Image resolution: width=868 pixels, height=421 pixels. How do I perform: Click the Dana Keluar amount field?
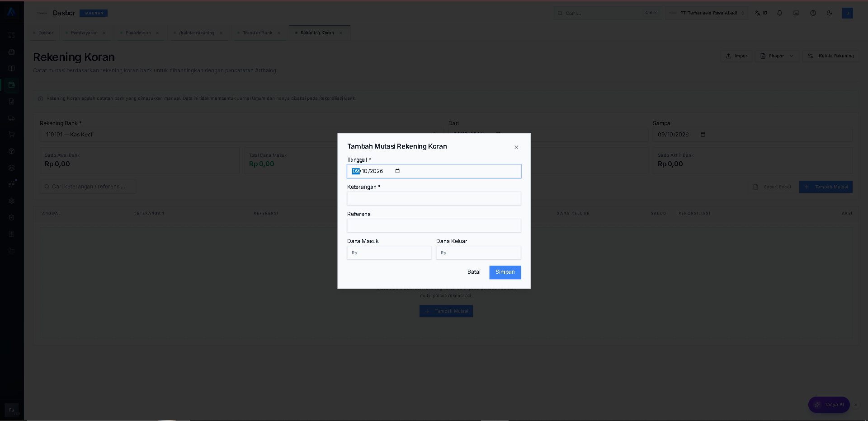tap(478, 253)
